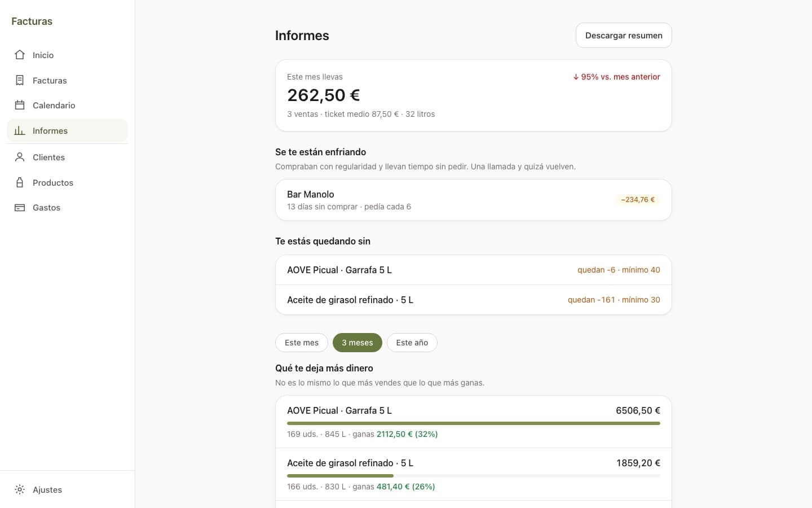
Task: Click the Facturas app title
Action: click(32, 21)
